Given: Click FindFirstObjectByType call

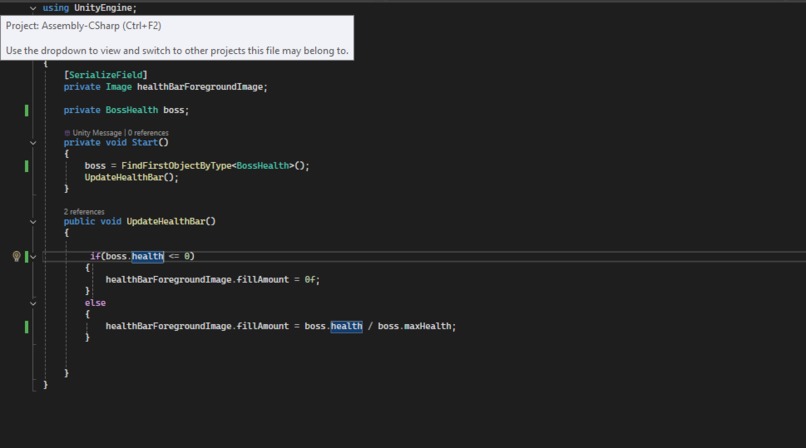Looking at the screenshot, I should coord(176,165).
